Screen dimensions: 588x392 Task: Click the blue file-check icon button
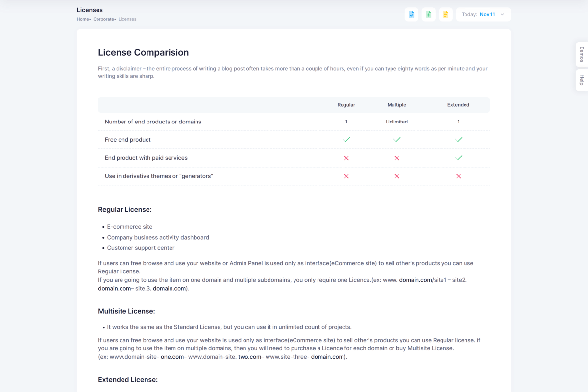click(x=412, y=15)
